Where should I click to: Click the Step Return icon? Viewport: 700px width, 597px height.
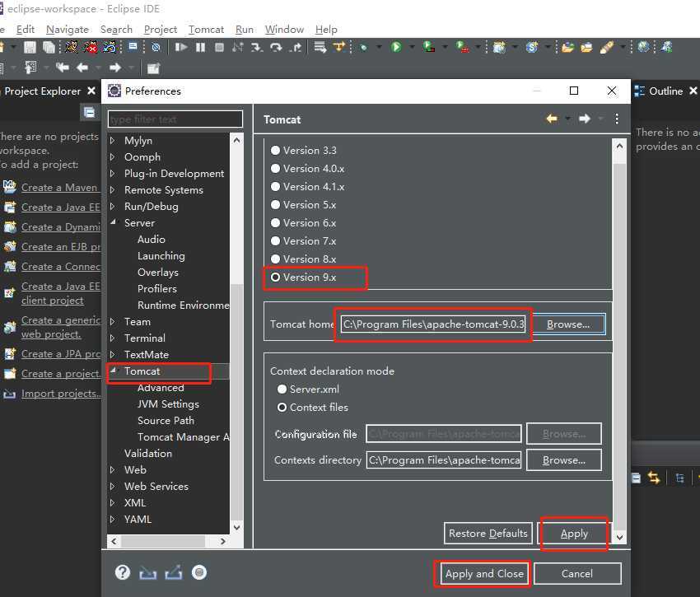click(x=296, y=47)
